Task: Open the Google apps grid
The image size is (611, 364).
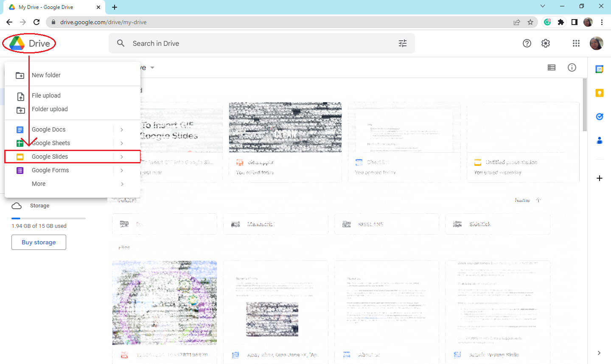Action: tap(576, 43)
